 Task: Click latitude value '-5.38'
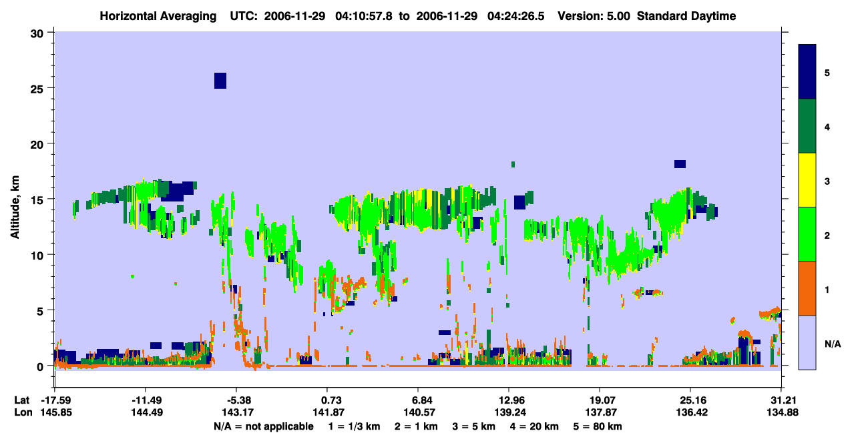pyautogui.click(x=236, y=400)
